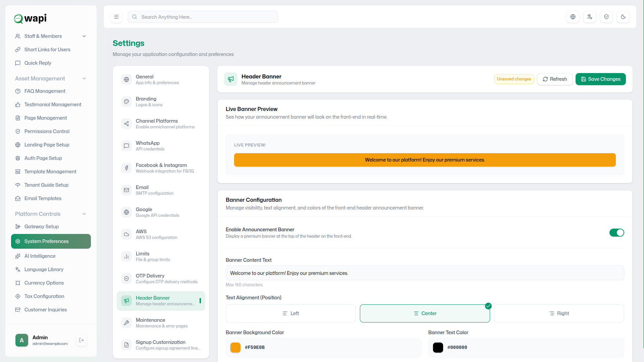Click the Google globe icon in settings
Screen dimensions: 644x362
(126, 212)
